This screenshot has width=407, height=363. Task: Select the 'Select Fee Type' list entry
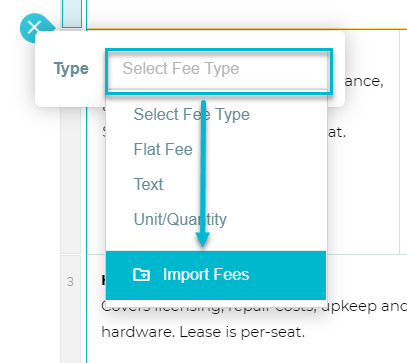[x=192, y=115]
